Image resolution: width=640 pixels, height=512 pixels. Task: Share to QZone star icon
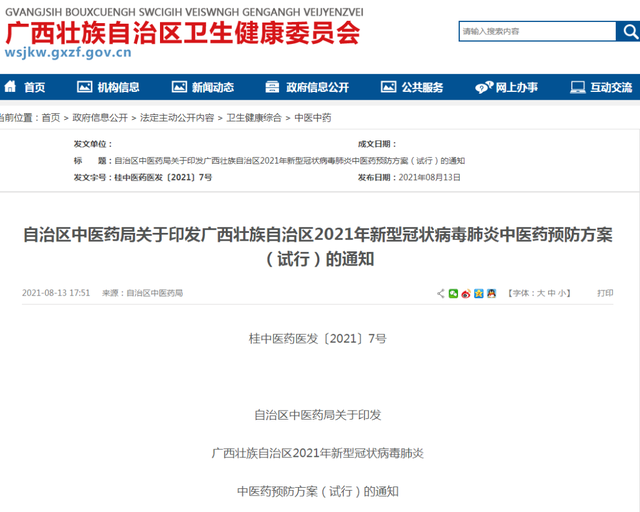click(479, 293)
